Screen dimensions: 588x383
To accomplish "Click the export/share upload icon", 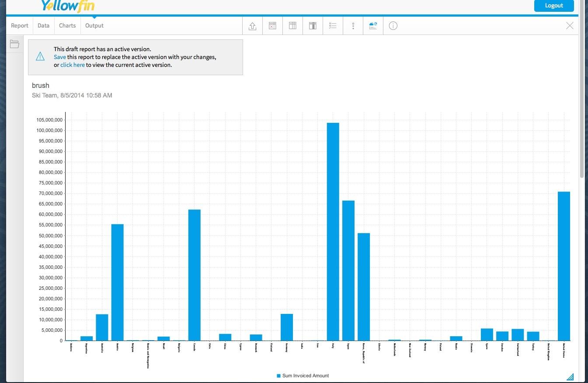I will (x=252, y=26).
